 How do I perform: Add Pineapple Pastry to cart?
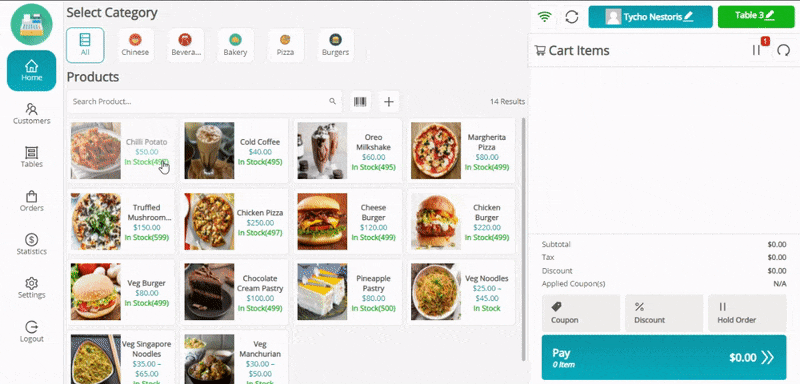(348, 292)
